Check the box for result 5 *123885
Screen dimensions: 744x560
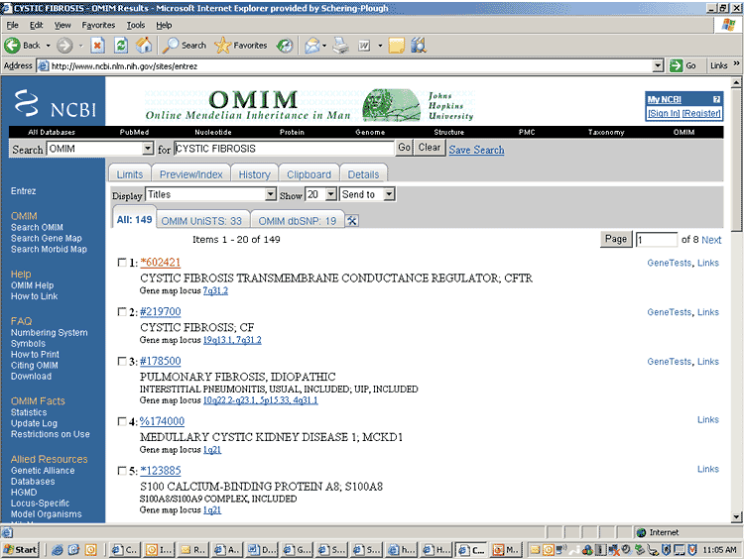point(122,471)
